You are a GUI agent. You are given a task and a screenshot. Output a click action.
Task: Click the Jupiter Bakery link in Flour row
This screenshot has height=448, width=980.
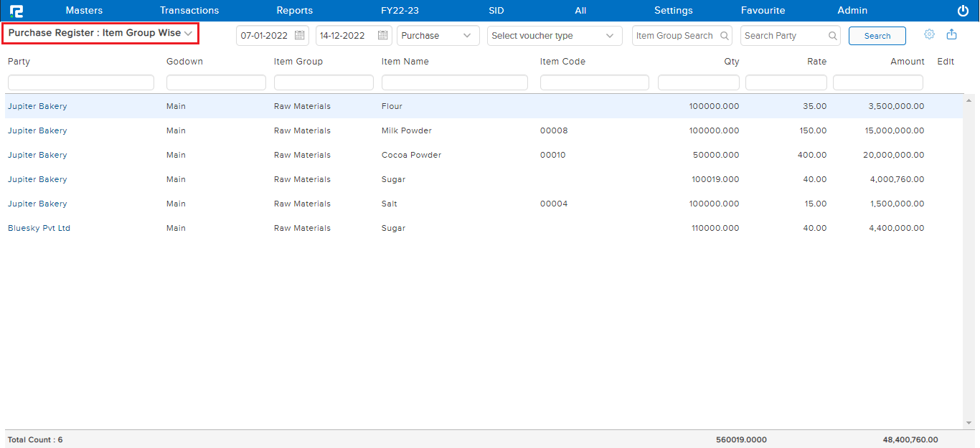point(37,106)
